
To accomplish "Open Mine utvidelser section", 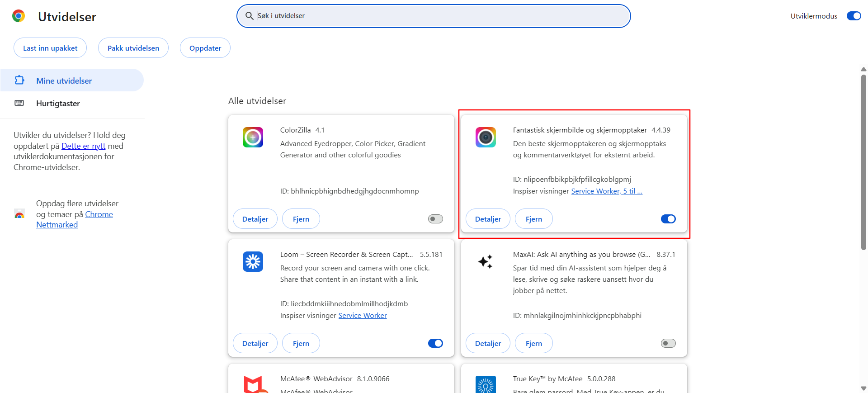I will pos(72,80).
